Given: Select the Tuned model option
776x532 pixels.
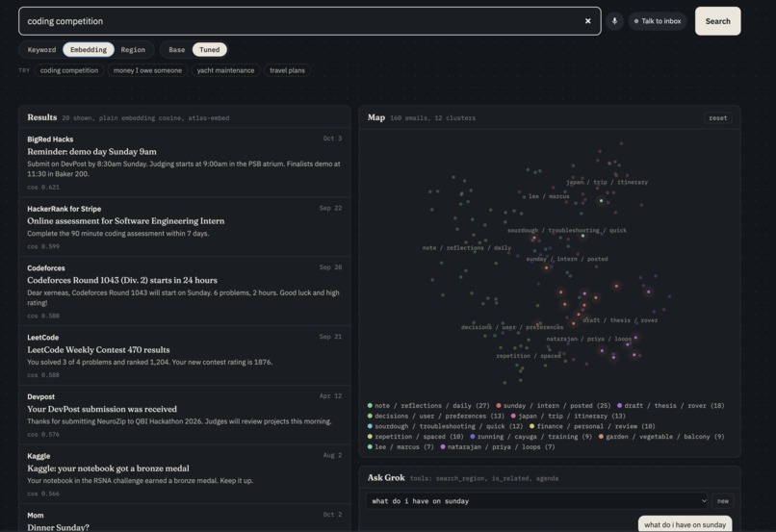Looking at the screenshot, I should 209,49.
